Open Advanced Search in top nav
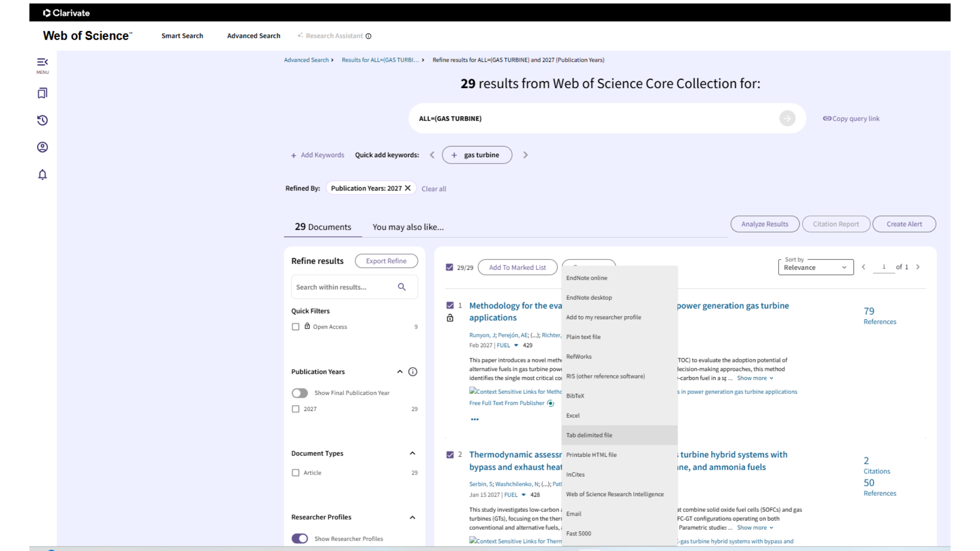The image size is (980, 551). (254, 36)
